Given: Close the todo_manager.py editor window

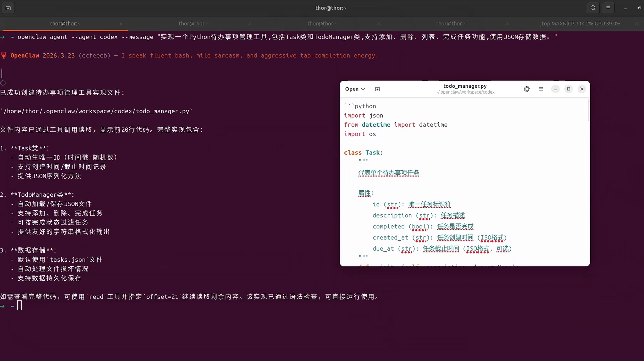Looking at the screenshot, I should click(582, 89).
